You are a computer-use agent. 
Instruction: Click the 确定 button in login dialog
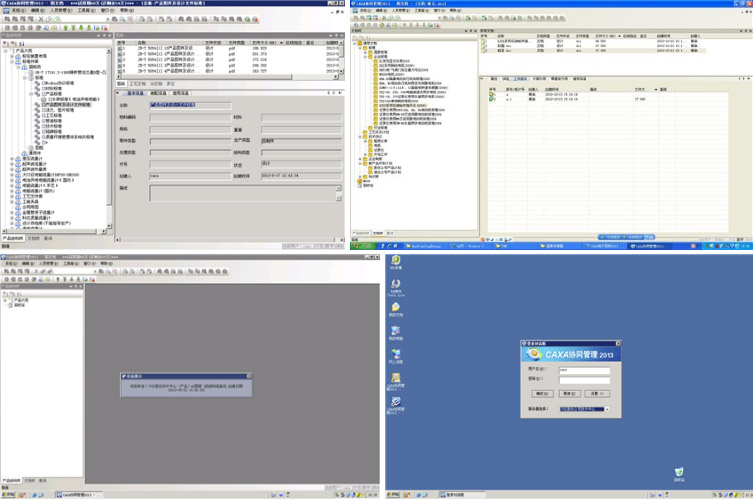point(542,394)
